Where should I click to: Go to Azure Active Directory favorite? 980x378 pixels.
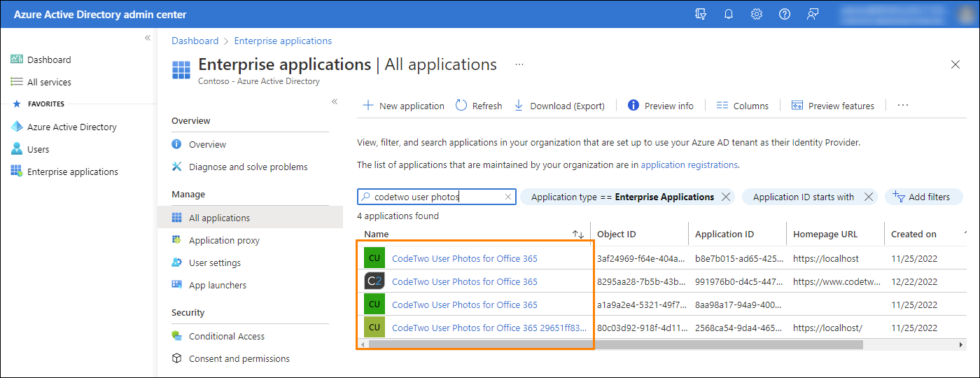pos(72,127)
